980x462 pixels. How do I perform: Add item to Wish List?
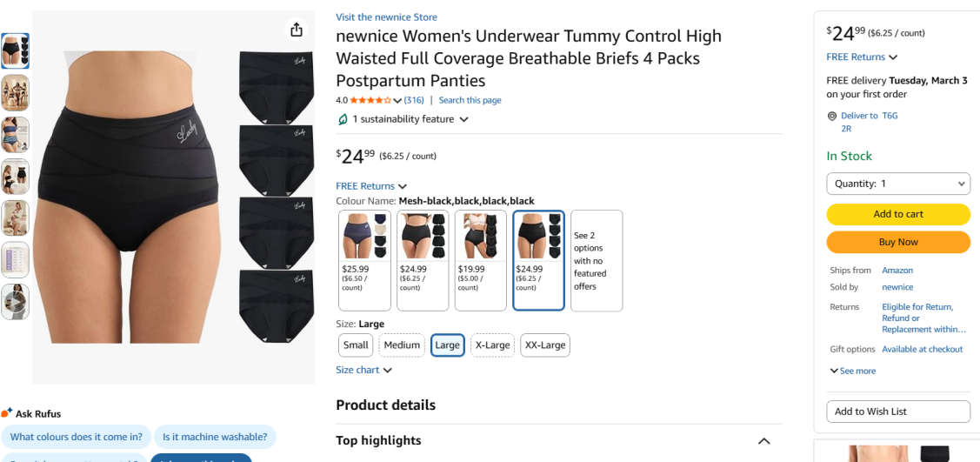tap(897, 412)
